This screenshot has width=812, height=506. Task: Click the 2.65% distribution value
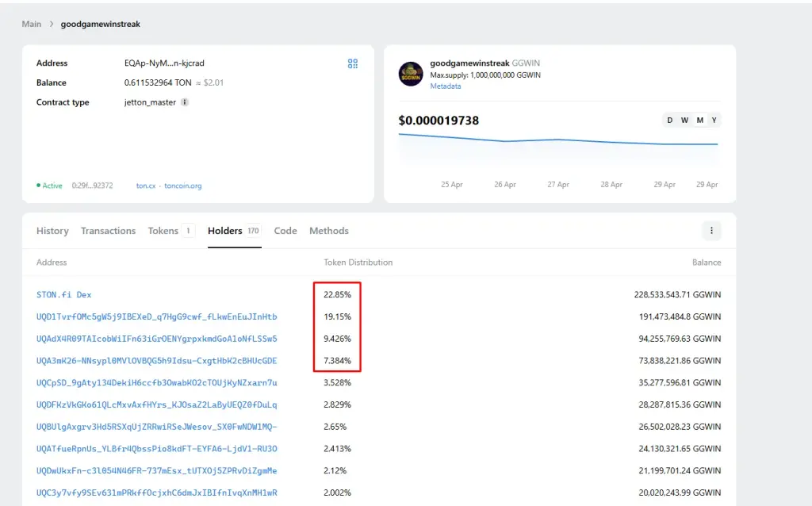click(335, 426)
